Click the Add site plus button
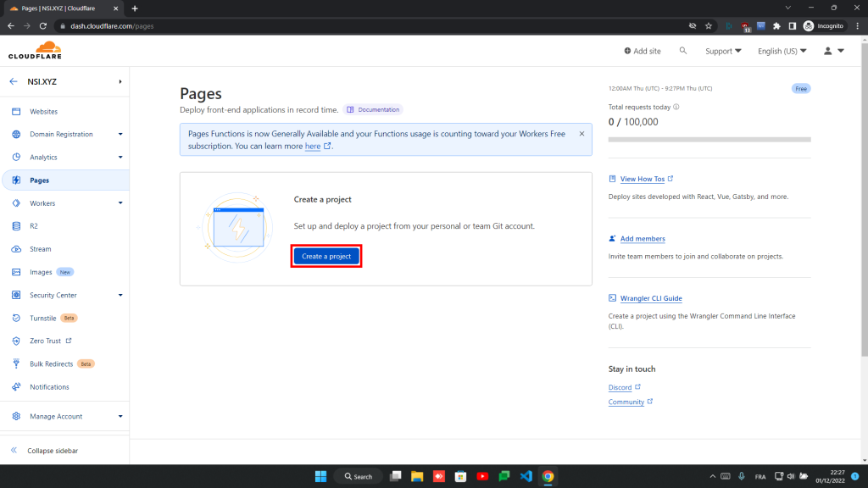 point(643,51)
